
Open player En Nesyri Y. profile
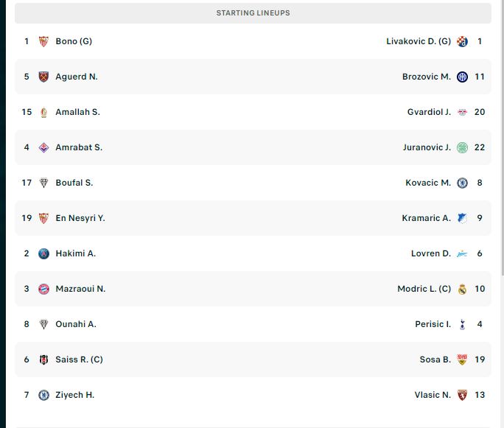click(80, 218)
